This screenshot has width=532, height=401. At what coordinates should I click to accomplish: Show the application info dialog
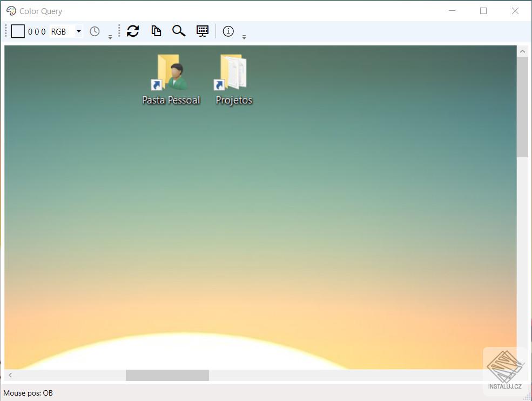pyautogui.click(x=228, y=31)
